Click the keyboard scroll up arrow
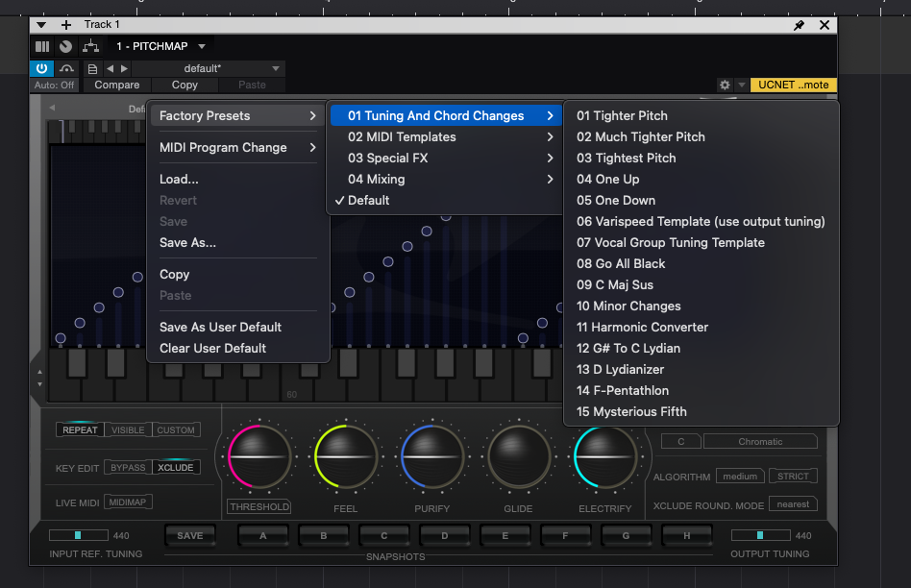 (39, 372)
